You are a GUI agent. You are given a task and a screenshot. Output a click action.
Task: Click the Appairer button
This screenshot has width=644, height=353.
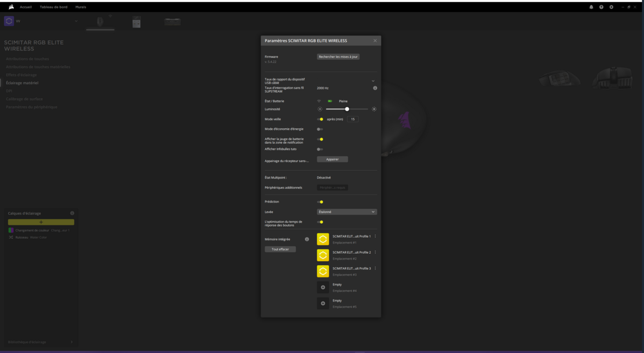click(333, 159)
